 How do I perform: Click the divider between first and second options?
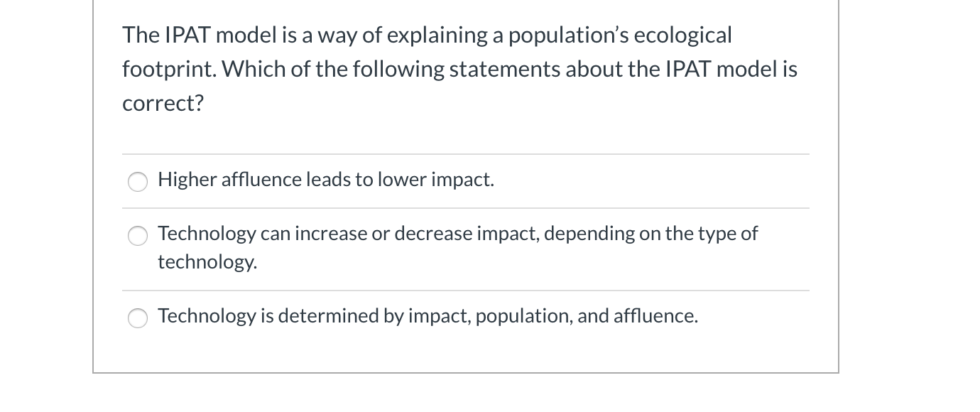[x=465, y=208]
